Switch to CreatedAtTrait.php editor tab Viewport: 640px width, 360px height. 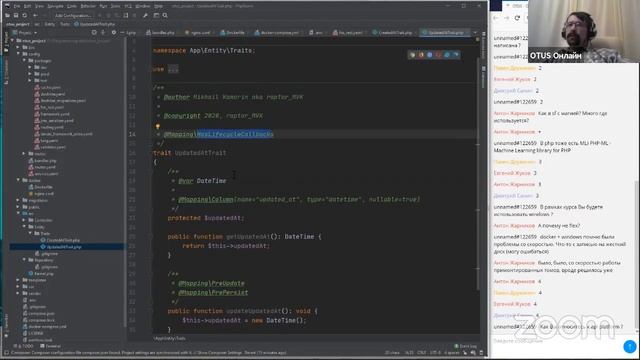click(392, 33)
